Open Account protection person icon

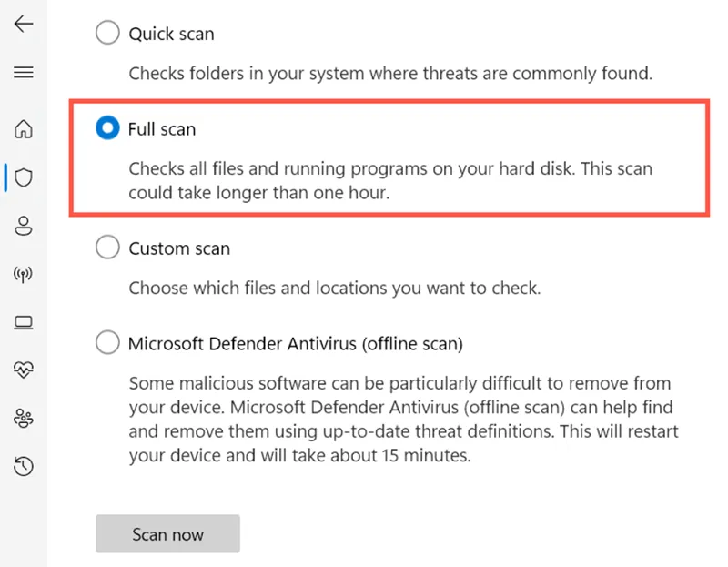pyautogui.click(x=24, y=226)
